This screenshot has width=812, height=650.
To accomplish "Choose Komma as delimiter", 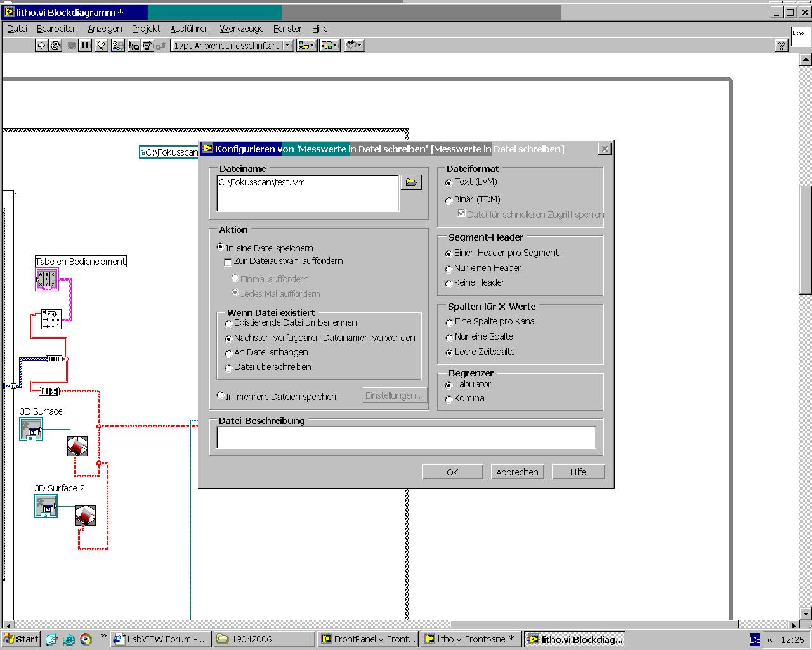I will (465, 399).
